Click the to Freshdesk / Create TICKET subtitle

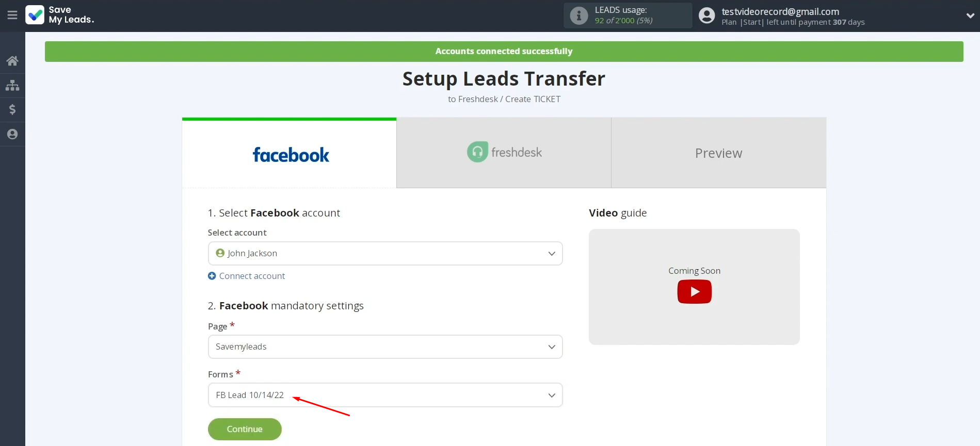[504, 99]
